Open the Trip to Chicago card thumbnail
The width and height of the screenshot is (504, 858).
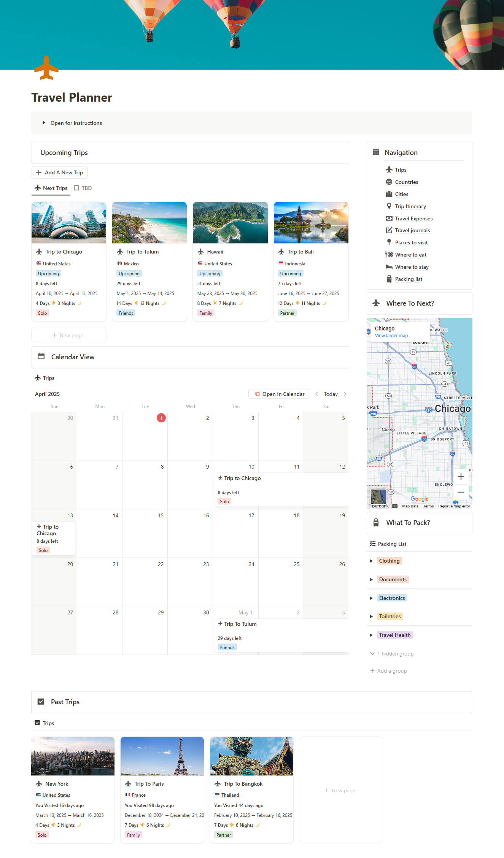click(x=69, y=223)
